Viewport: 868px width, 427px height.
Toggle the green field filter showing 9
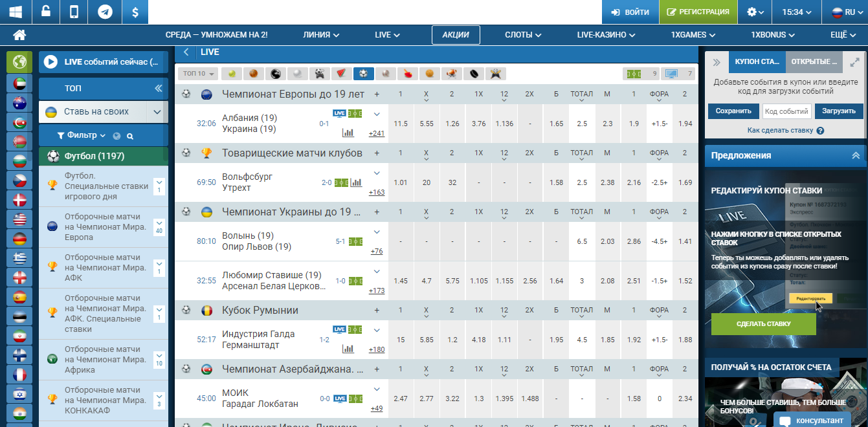pyautogui.click(x=641, y=74)
